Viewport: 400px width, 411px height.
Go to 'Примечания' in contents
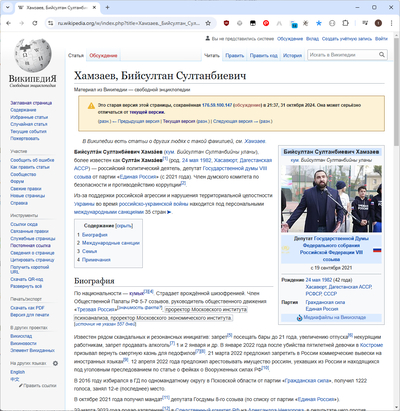click(96, 260)
